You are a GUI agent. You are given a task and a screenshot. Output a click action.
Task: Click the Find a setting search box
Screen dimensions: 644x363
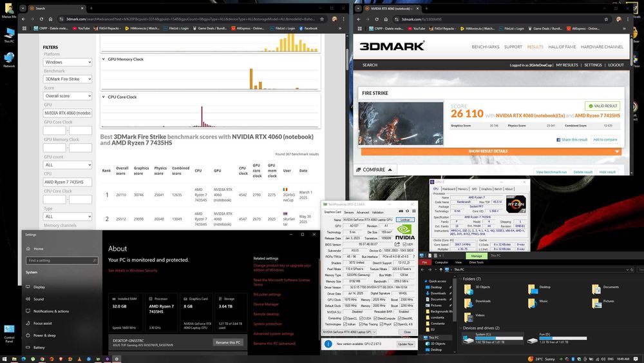(x=62, y=260)
